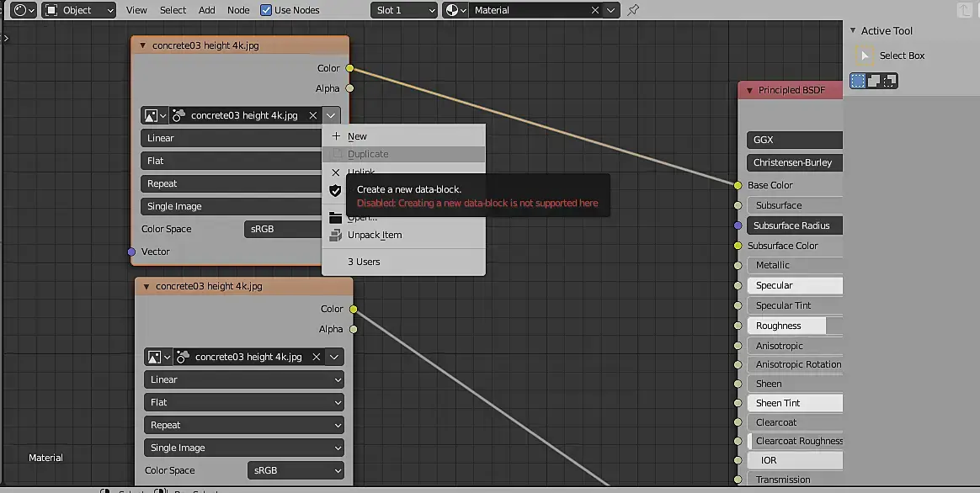Open Linear interpolation dropdown in top node
The height and width of the screenshot is (493, 980).
[x=232, y=138]
